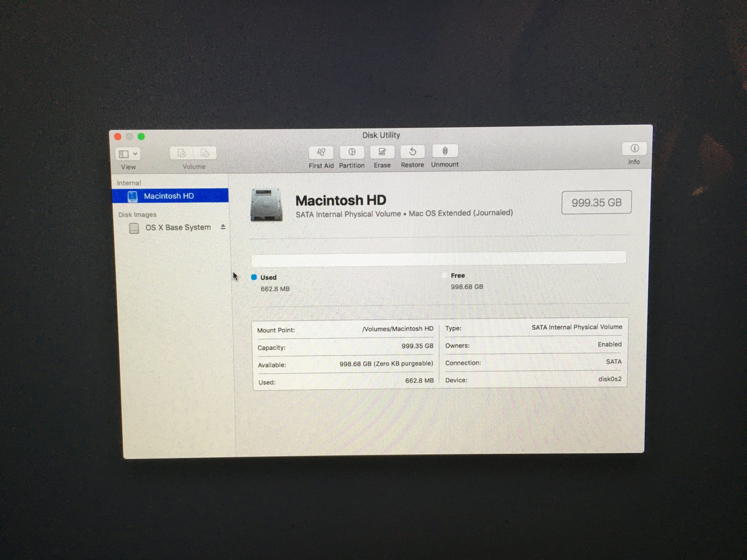
Task: Click the green zoom window button
Action: tap(141, 137)
